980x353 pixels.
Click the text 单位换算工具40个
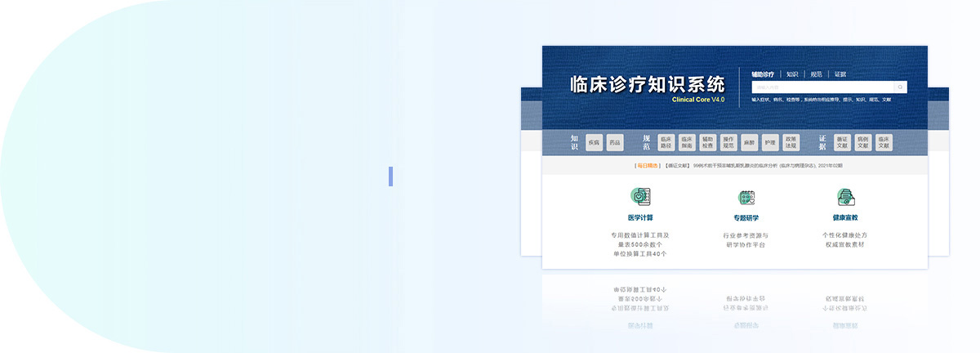tap(640, 253)
